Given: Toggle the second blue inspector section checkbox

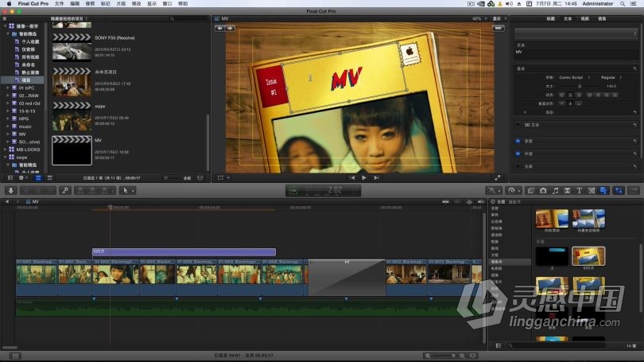Looking at the screenshot, I should tap(518, 154).
